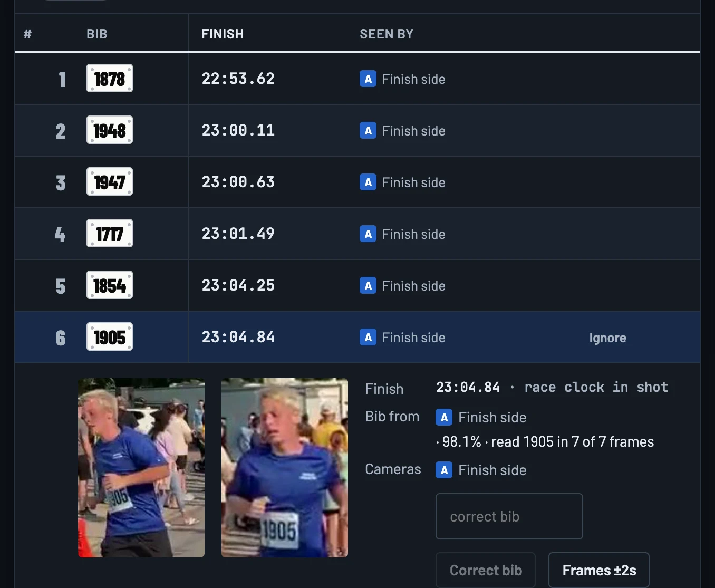Click Finish side text in bib 1854 row
715x588 pixels.
[x=414, y=286]
